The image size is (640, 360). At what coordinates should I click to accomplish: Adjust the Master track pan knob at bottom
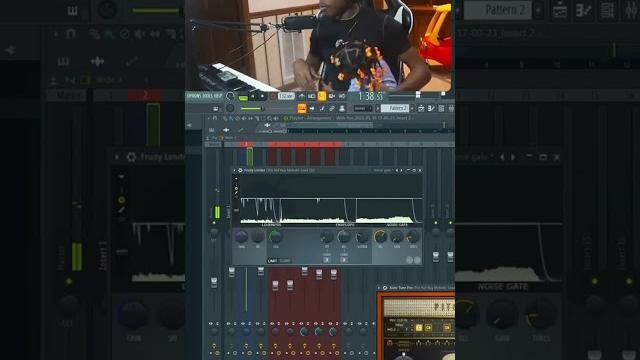[x=214, y=332]
